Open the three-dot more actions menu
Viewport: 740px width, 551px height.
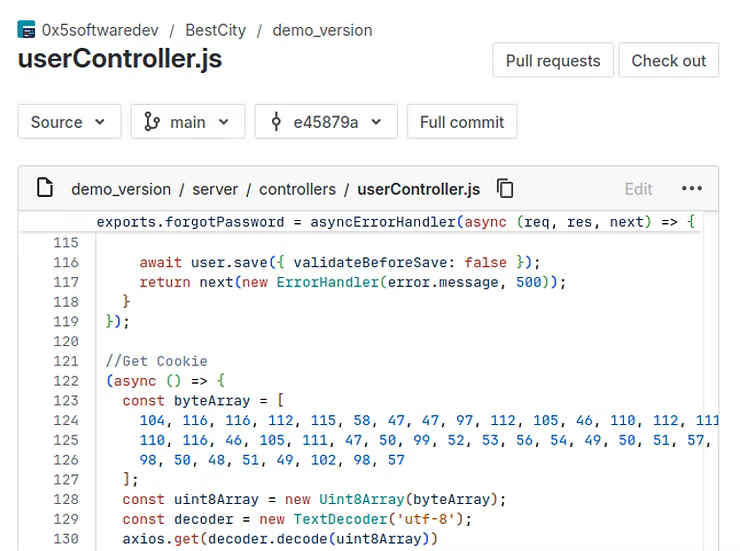pos(692,189)
